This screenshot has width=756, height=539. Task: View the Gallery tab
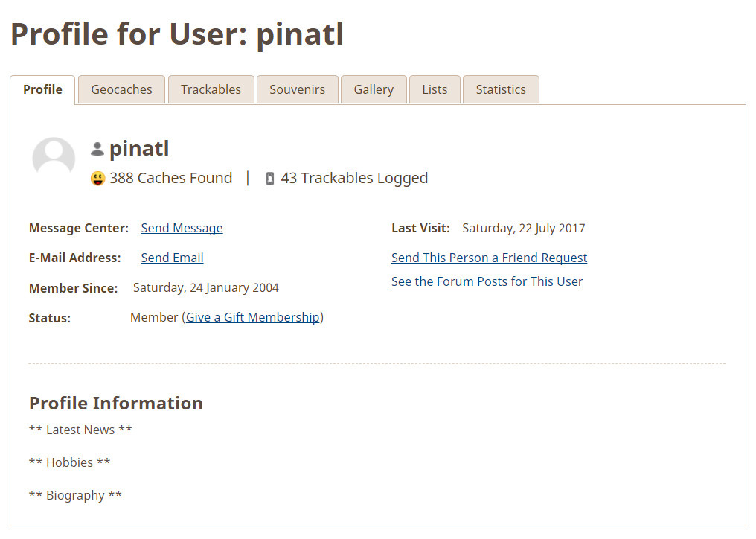374,89
